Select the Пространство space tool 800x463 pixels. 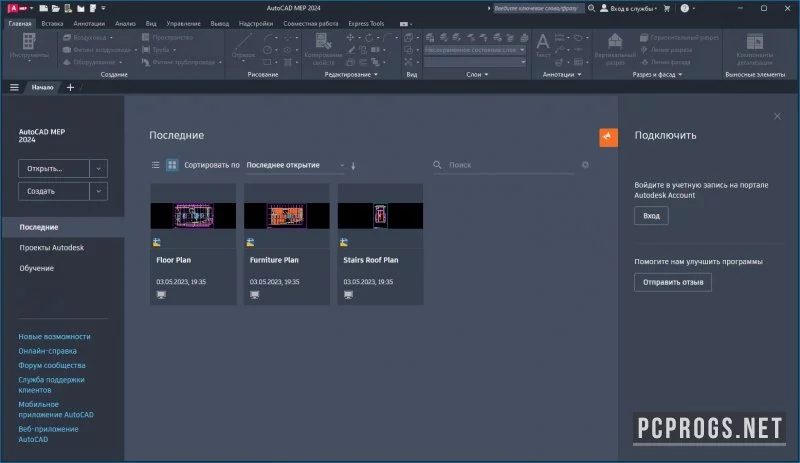167,37
